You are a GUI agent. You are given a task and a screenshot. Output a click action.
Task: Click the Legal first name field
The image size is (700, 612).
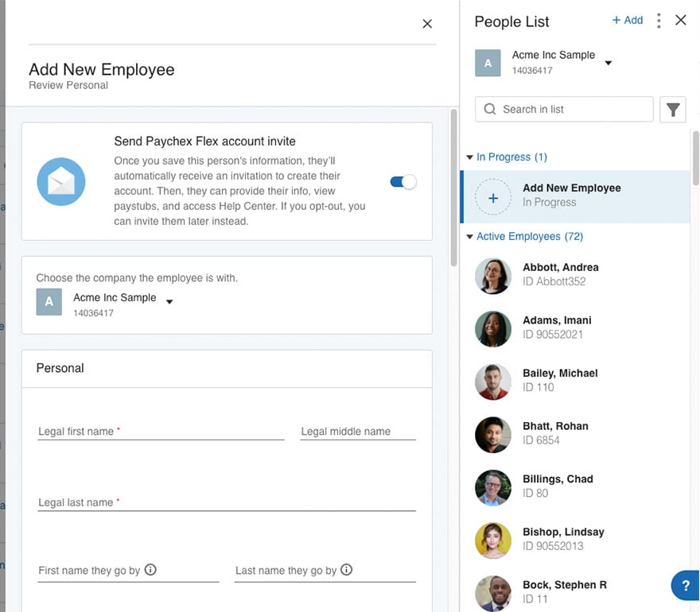click(x=161, y=432)
